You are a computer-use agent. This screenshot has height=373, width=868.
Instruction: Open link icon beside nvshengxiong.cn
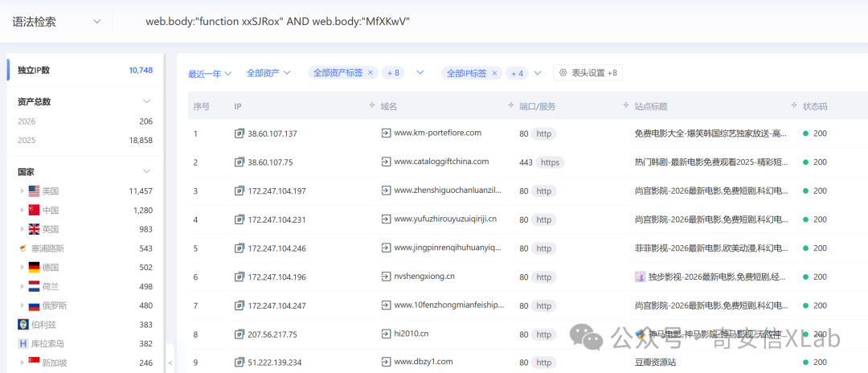pos(386,277)
